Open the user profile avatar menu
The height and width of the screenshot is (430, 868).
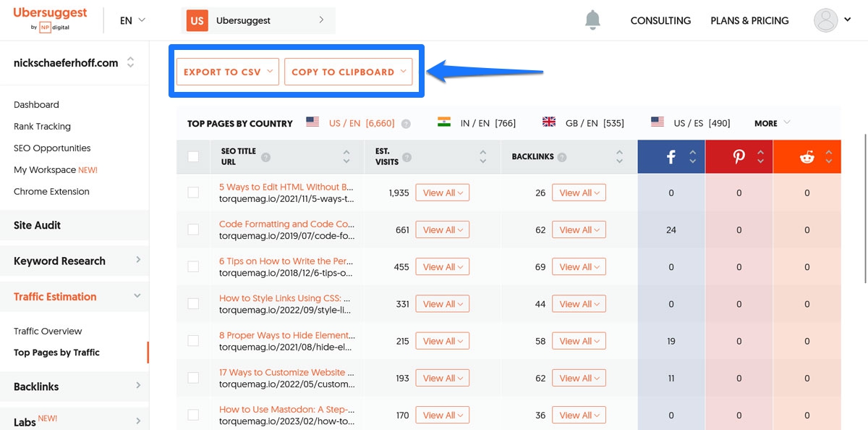(825, 20)
